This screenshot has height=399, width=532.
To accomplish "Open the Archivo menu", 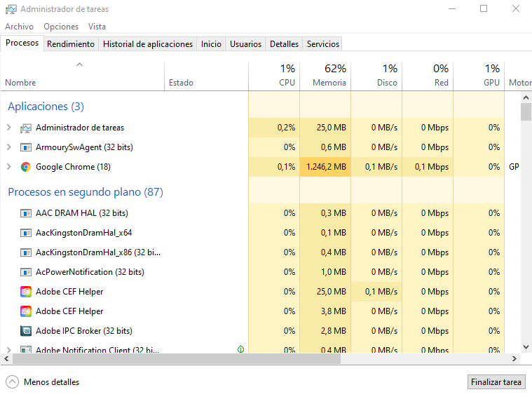I will pyautogui.click(x=20, y=27).
